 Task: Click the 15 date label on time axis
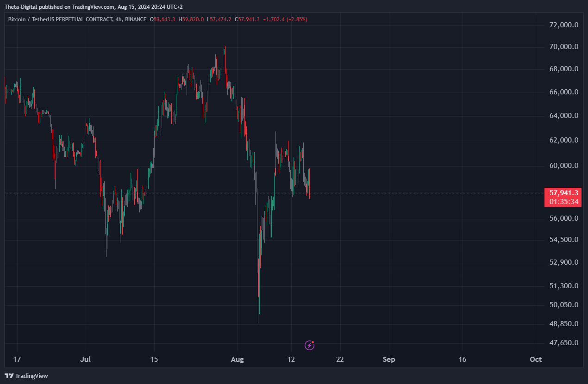pyautogui.click(x=154, y=359)
